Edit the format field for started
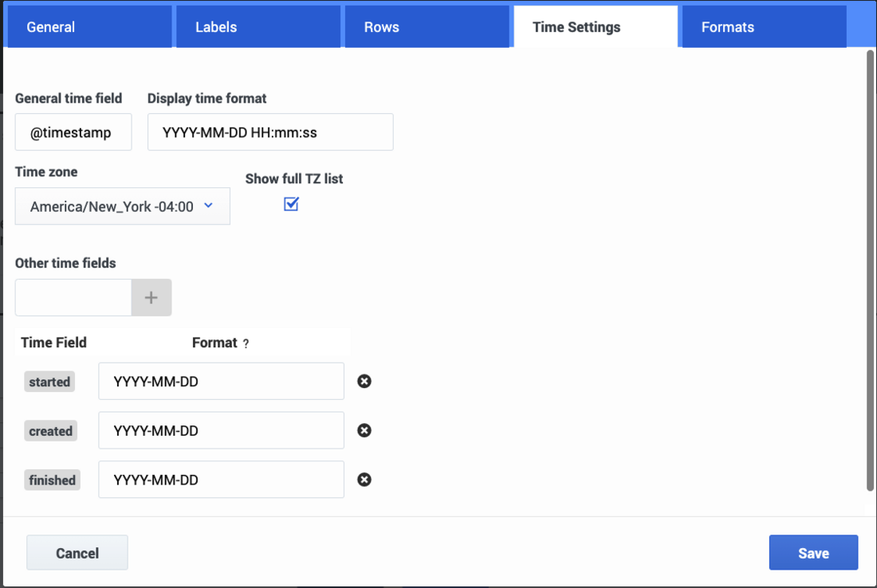This screenshot has width=877, height=588. (221, 381)
